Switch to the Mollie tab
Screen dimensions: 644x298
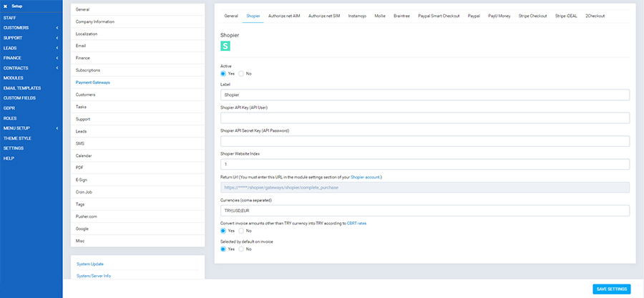(x=380, y=16)
